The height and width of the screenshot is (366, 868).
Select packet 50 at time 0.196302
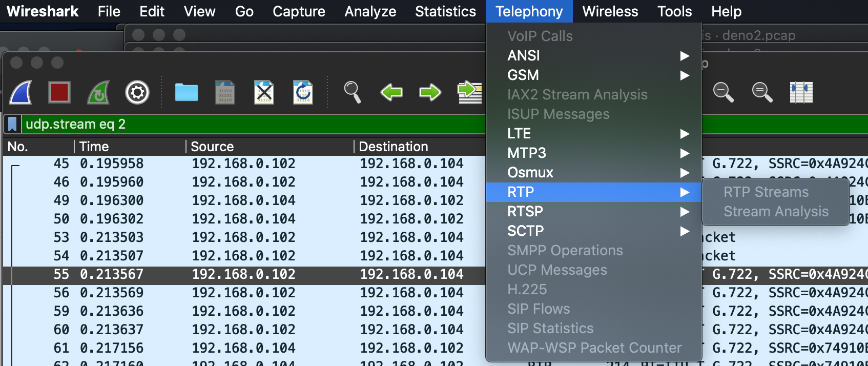tap(244, 219)
